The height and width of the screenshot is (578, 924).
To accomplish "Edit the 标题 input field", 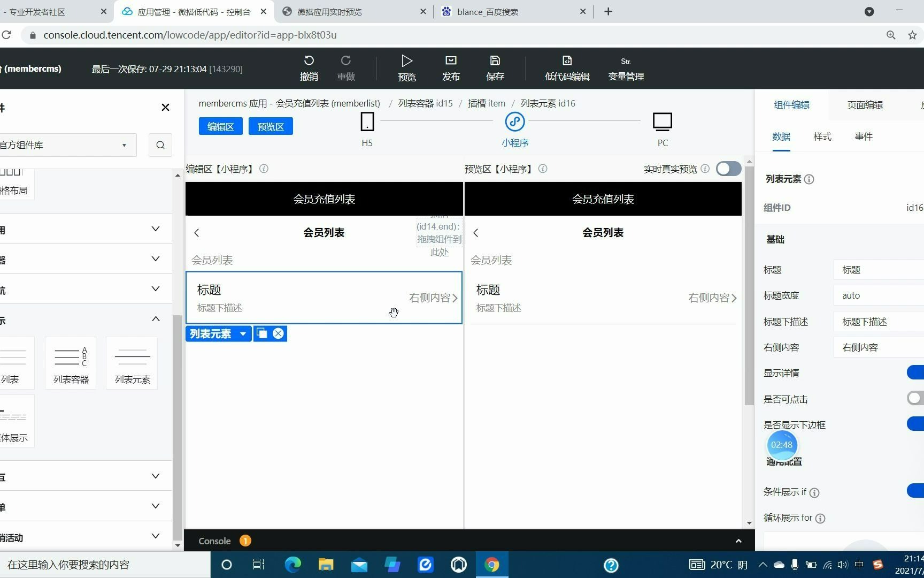I will [879, 270].
